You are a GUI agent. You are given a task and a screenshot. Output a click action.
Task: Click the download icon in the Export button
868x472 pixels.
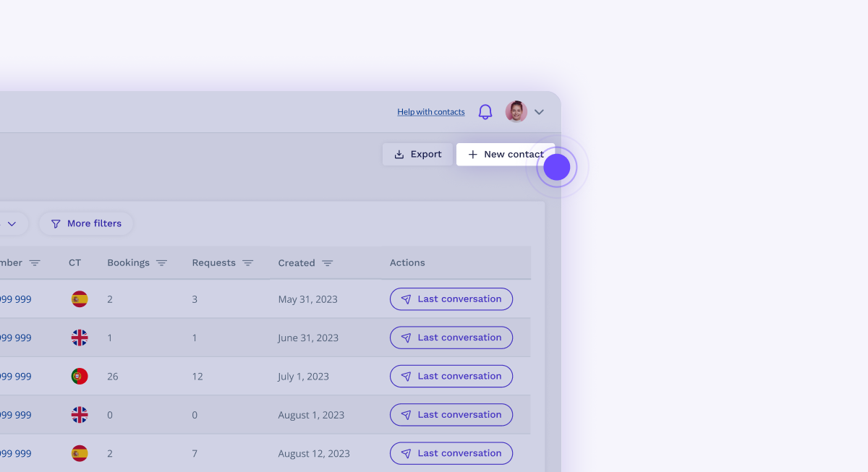[x=399, y=154]
